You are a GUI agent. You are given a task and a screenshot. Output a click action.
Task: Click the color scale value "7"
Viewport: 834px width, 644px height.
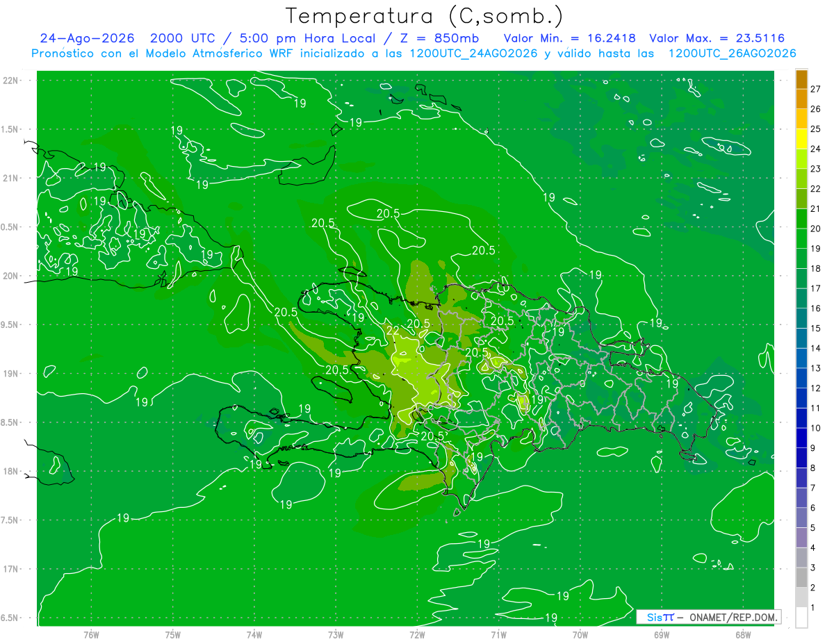pyautogui.click(x=813, y=488)
